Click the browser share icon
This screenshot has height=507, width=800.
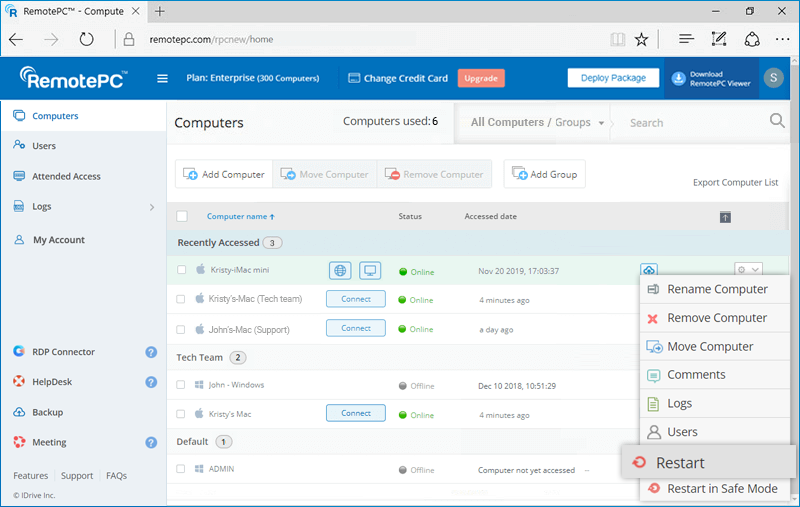pos(752,39)
